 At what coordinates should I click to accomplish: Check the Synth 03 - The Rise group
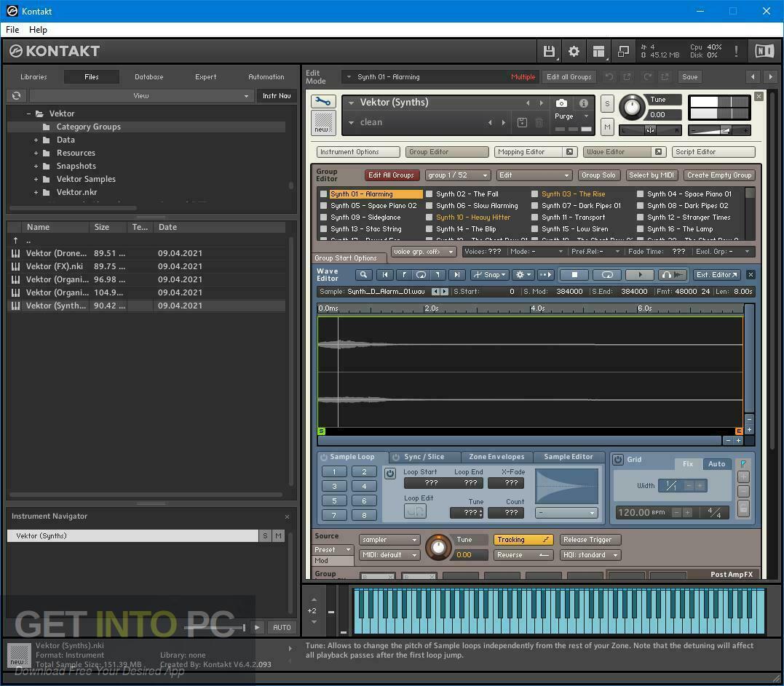534,194
